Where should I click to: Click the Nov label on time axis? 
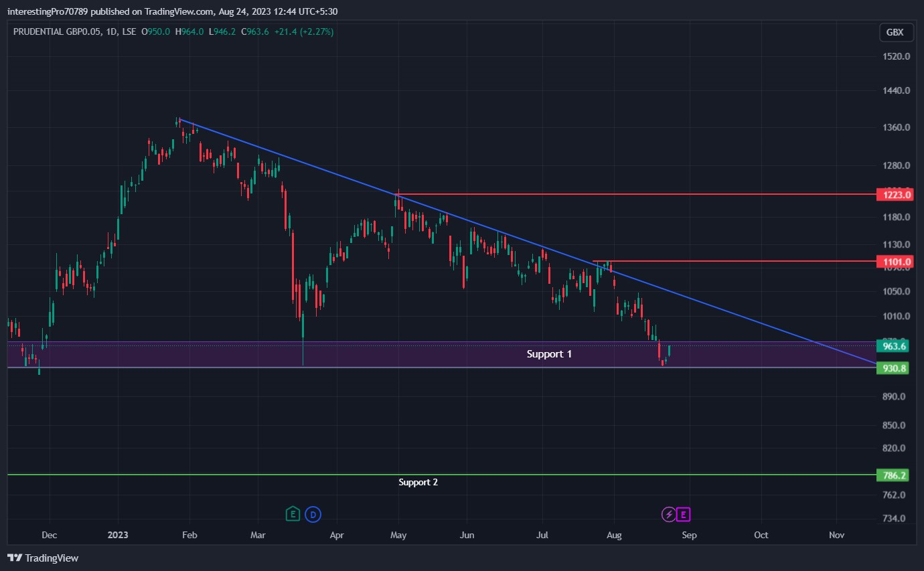(836, 535)
